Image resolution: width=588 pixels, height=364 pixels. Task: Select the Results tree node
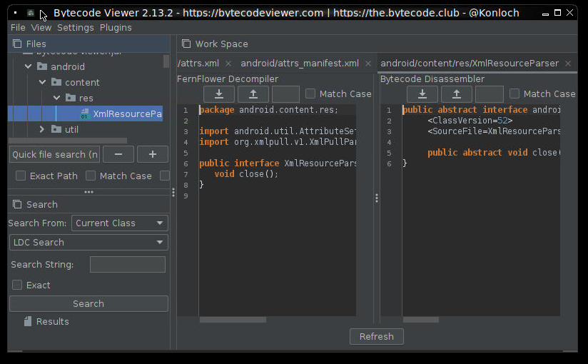53,322
